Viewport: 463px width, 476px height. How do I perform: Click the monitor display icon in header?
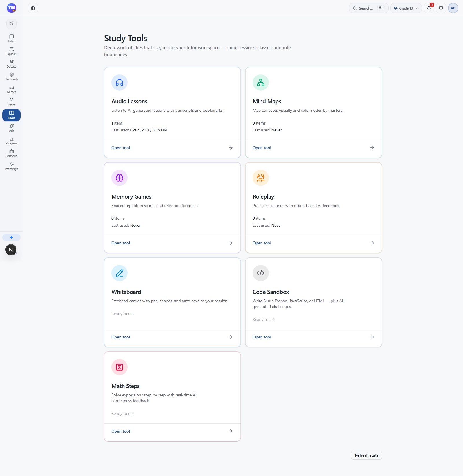point(441,8)
